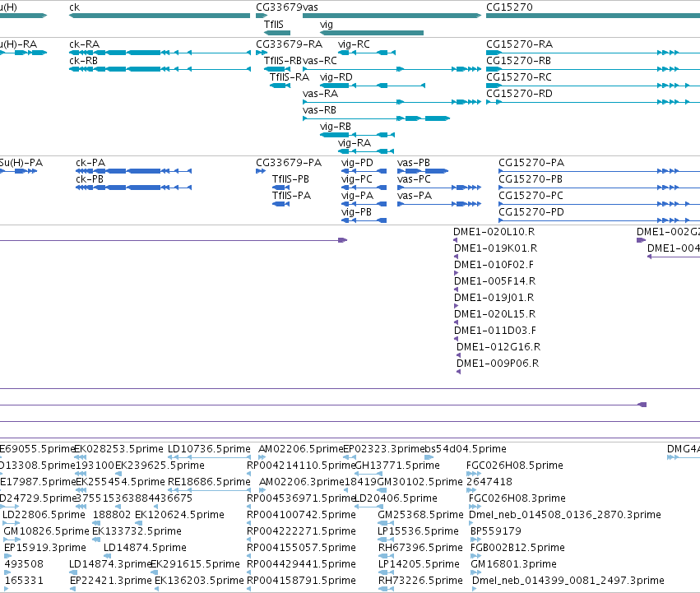Select protein label 'ck-PB'
700x593 pixels.
click(x=90, y=179)
